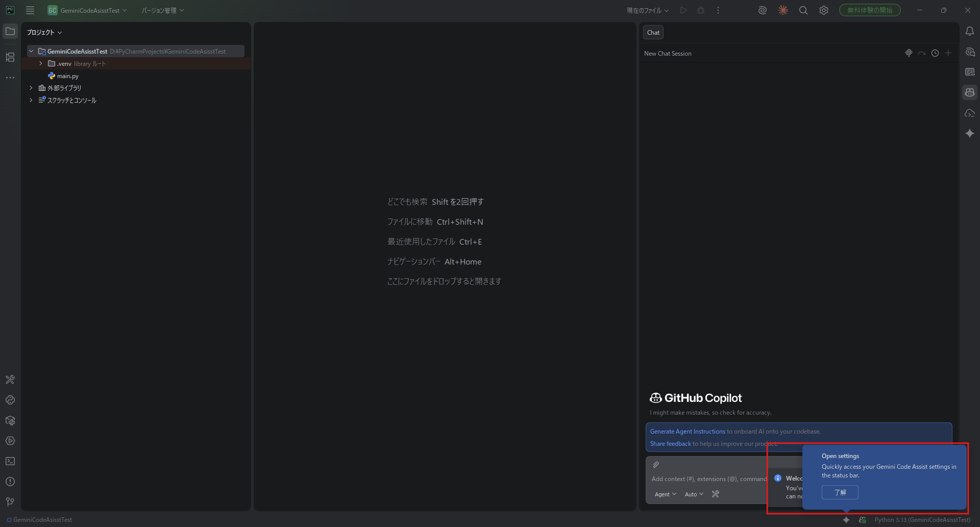The height and width of the screenshot is (527, 980).
Task: Select main.py in the project tree
Action: click(67, 76)
